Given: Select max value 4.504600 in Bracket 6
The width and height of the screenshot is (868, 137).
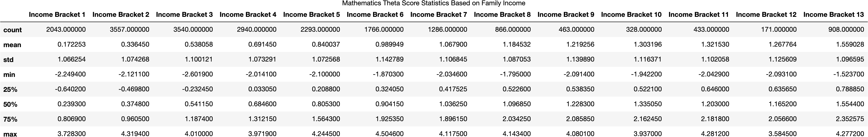Looking at the screenshot, I should [389, 134].
